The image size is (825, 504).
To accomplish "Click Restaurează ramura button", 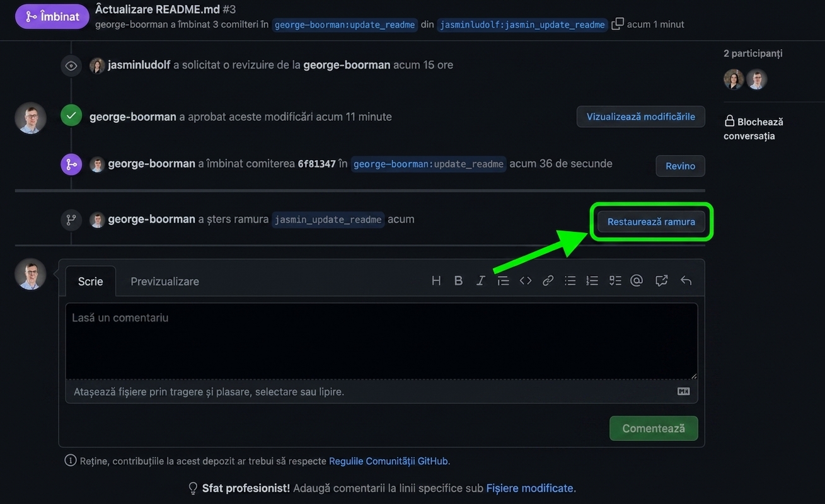I will 651,222.
